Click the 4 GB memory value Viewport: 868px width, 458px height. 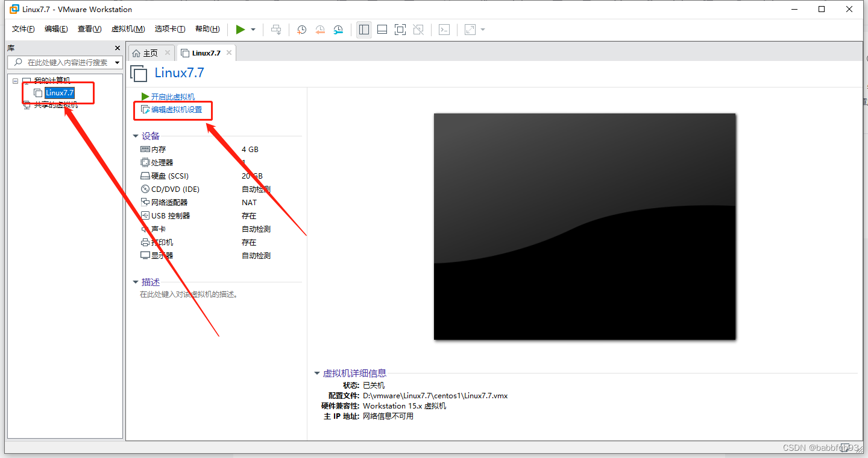pos(250,149)
